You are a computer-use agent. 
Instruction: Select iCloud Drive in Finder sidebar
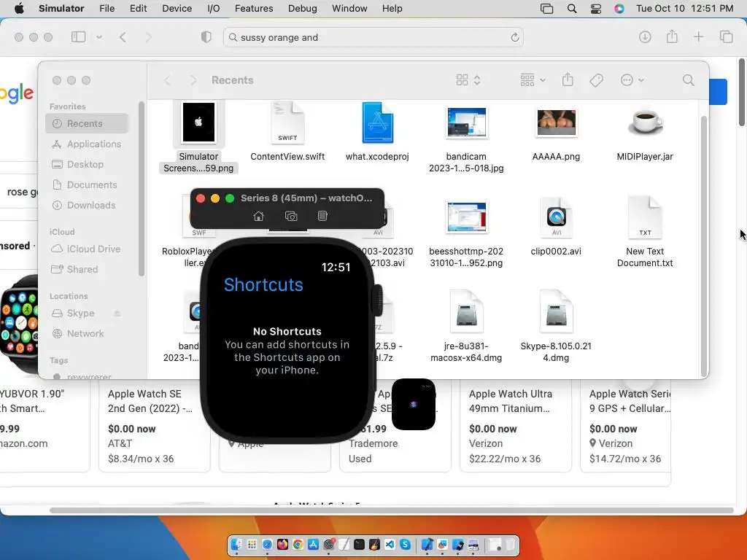pos(88,249)
